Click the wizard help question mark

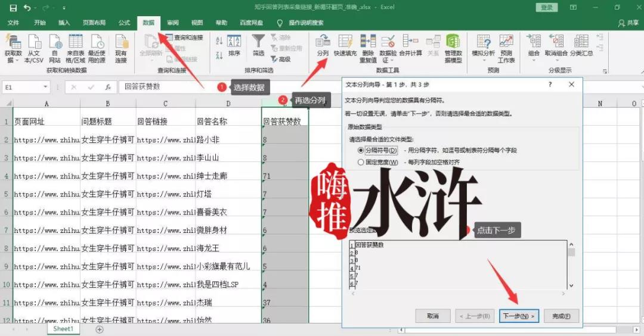pyautogui.click(x=550, y=85)
